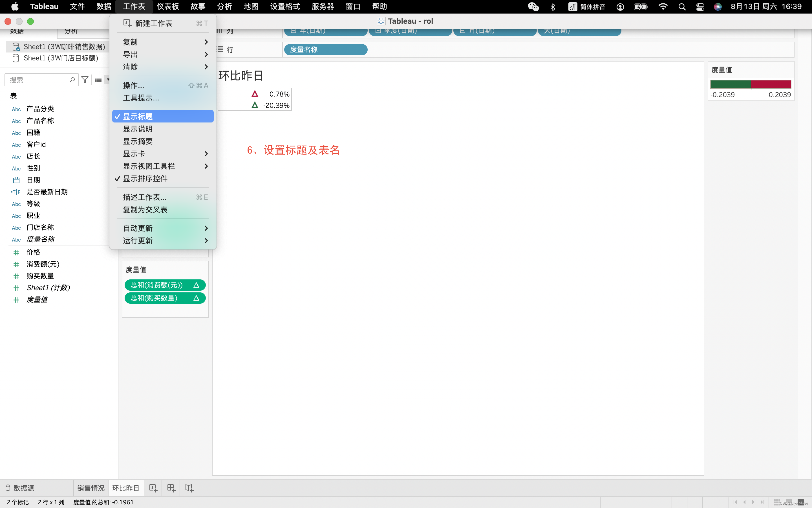Expand the 自动更新 submenu
This screenshot has width=812, height=508.
click(163, 228)
